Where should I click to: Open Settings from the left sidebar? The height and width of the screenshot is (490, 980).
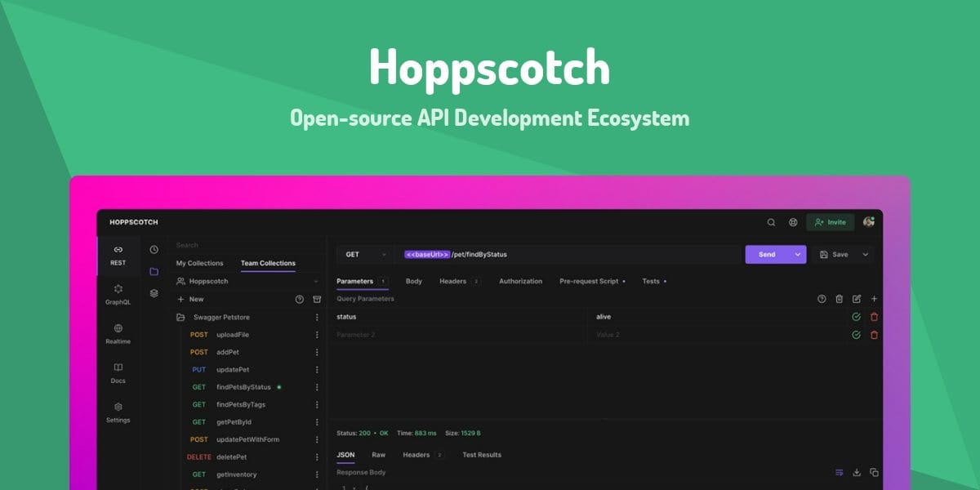click(x=118, y=414)
